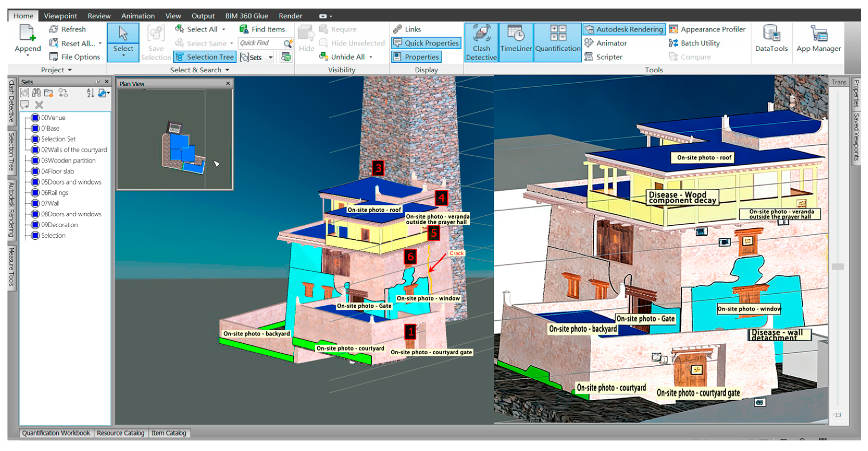
Task: Open the Quantification tool
Action: point(558,42)
